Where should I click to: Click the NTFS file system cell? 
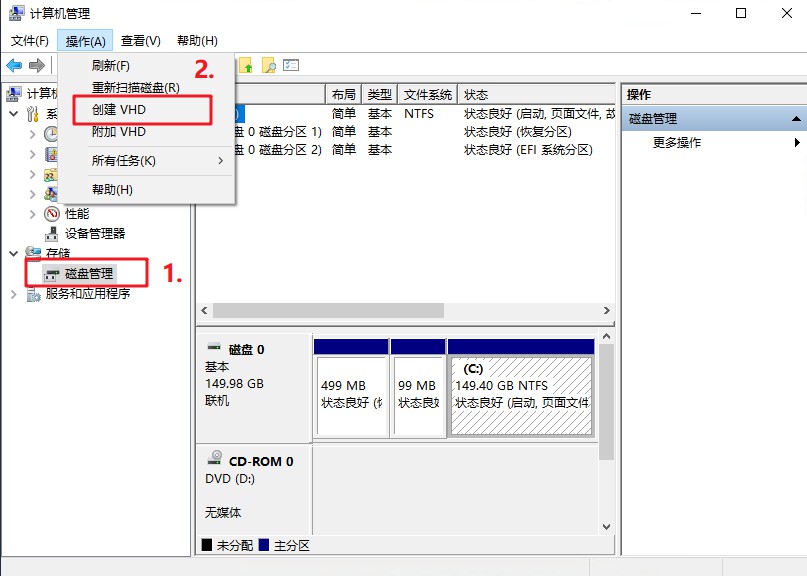[x=419, y=114]
